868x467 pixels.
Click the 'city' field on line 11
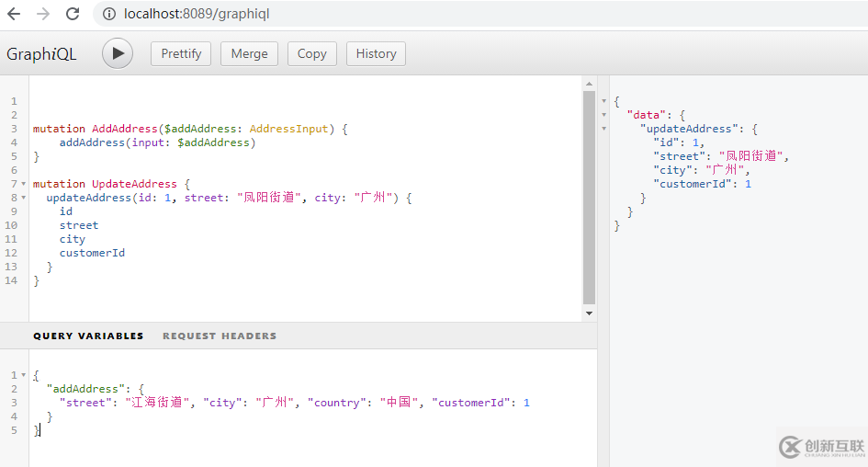pos(73,239)
